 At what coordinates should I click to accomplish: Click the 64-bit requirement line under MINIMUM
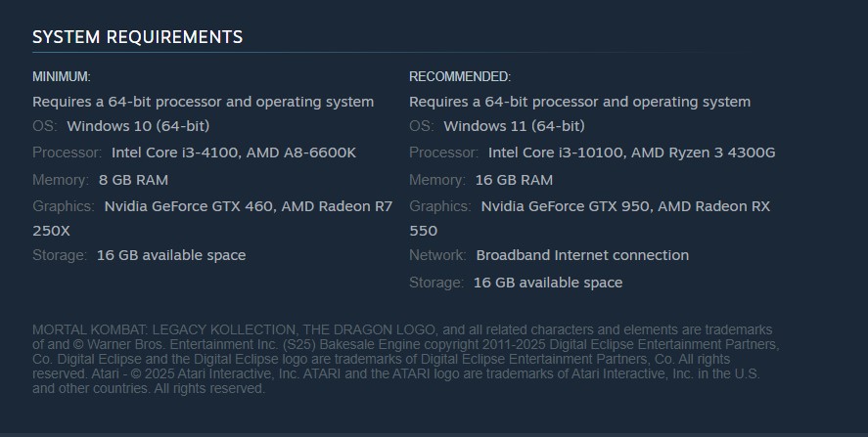(x=203, y=102)
